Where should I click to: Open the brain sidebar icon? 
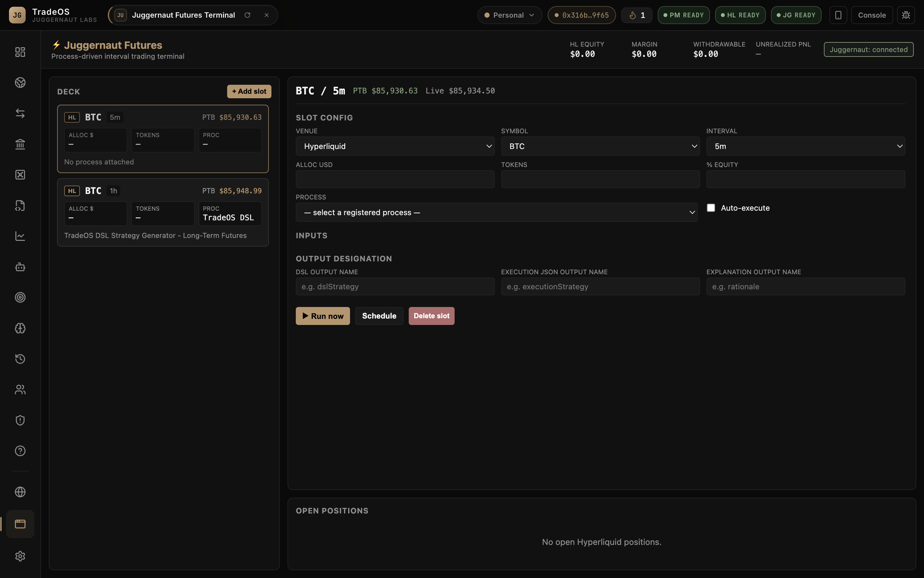(x=20, y=328)
